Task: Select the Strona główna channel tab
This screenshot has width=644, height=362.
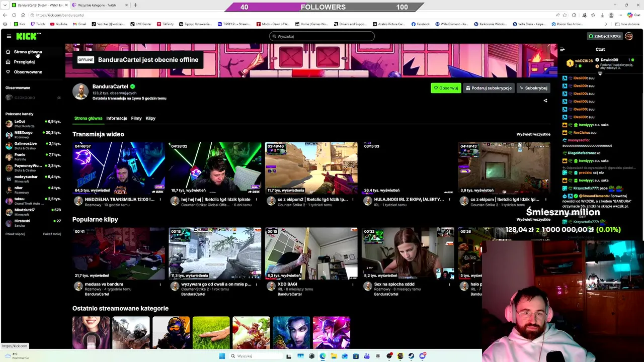Action: [88, 118]
